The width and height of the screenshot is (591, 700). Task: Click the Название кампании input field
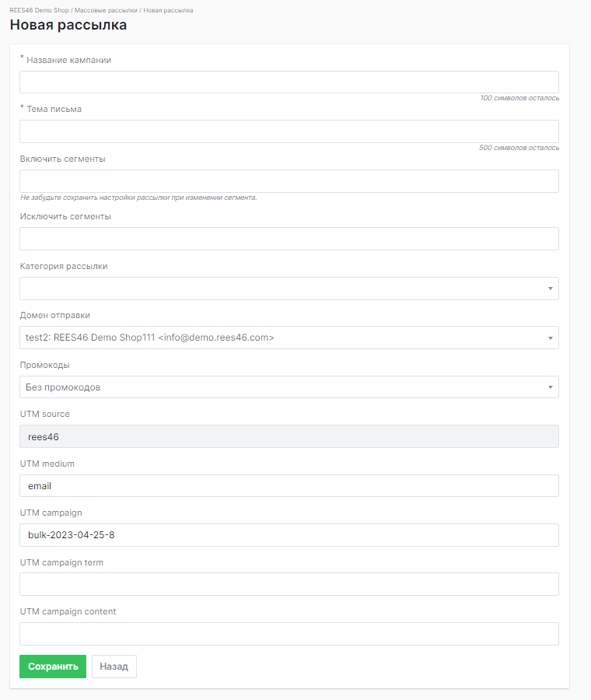(x=289, y=82)
